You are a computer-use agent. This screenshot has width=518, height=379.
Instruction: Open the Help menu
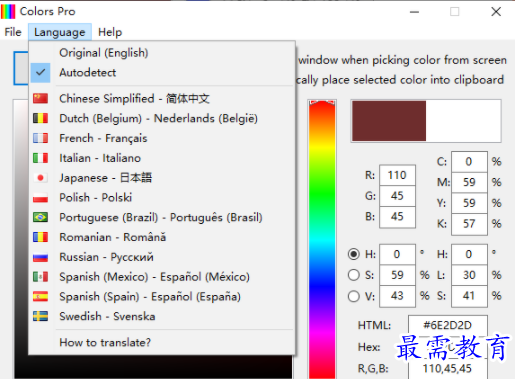coord(110,32)
